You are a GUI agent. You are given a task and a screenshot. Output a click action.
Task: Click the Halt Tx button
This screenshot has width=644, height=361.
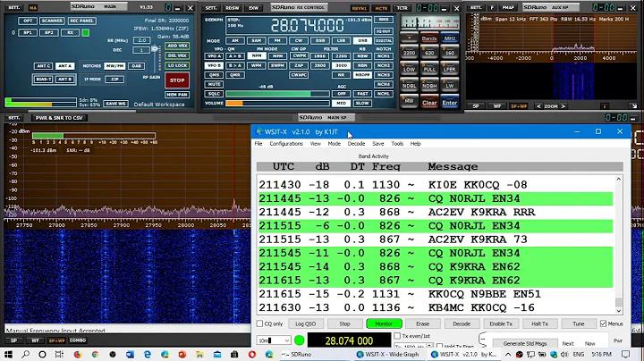pyautogui.click(x=539, y=323)
